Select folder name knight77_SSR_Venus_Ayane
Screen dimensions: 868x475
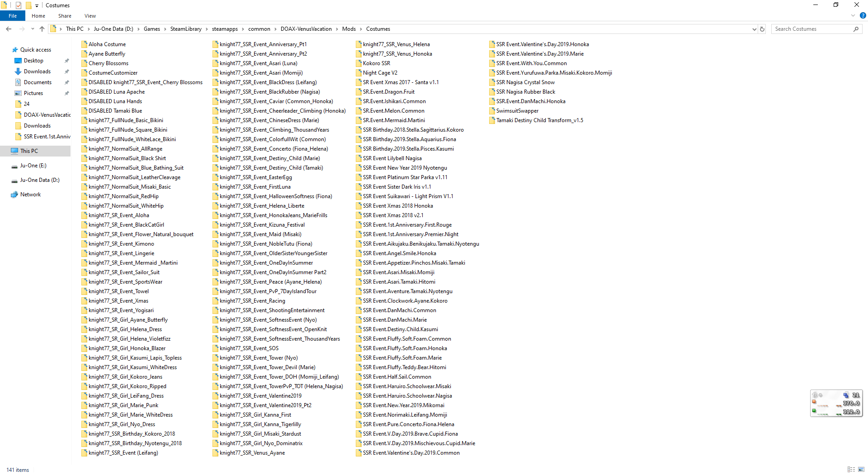tap(252, 453)
